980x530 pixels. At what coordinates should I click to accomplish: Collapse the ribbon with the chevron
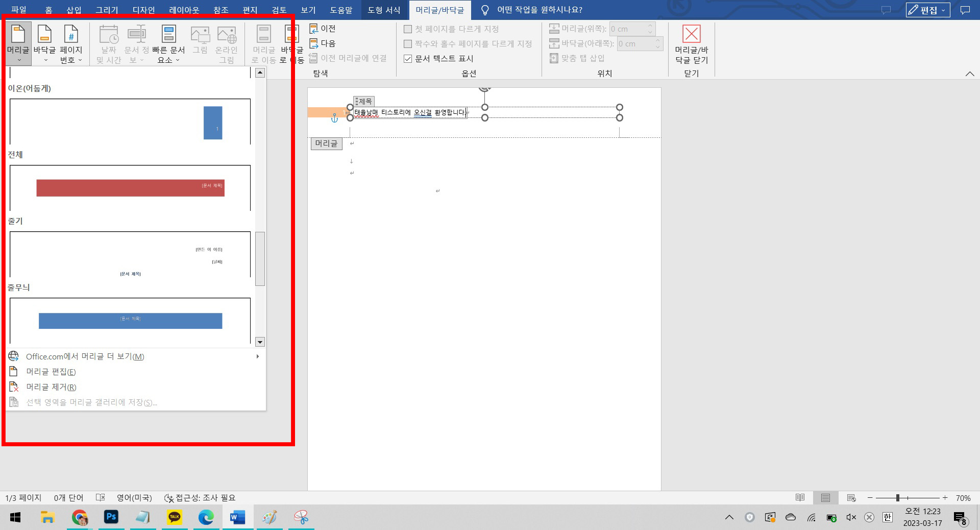pyautogui.click(x=970, y=74)
